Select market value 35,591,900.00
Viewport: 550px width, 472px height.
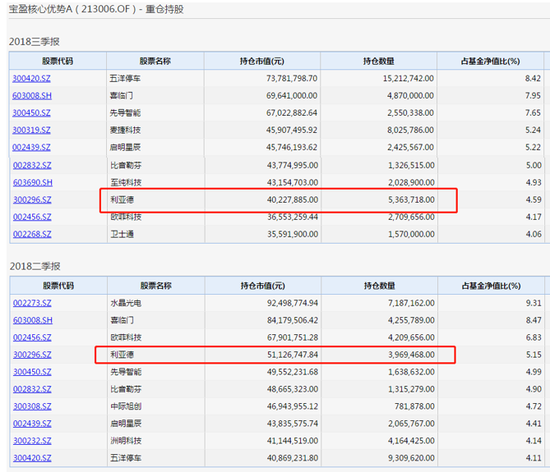pos(293,234)
